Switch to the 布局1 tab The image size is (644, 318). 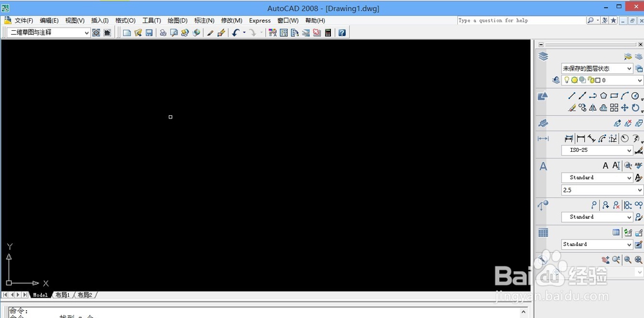tap(63, 295)
